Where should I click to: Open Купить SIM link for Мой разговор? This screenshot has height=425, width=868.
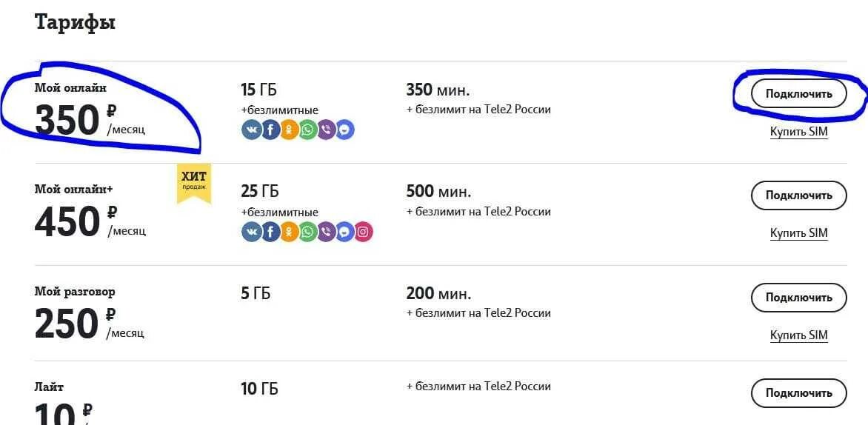pos(799,335)
